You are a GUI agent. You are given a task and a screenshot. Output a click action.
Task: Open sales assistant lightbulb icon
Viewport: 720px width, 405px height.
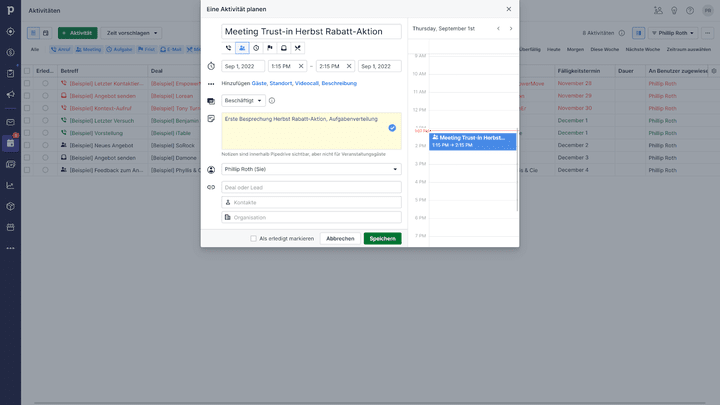pyautogui.click(x=674, y=10)
